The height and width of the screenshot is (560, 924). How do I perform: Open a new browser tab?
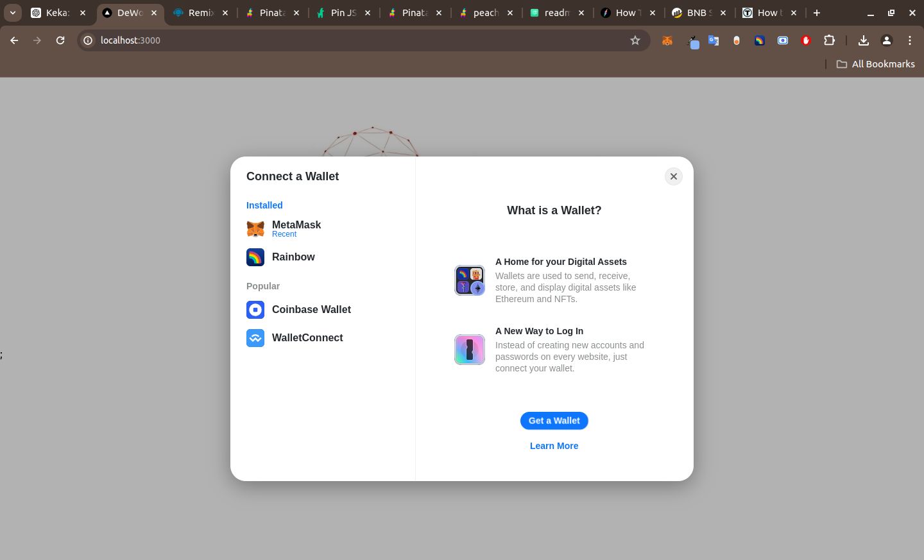tap(817, 13)
